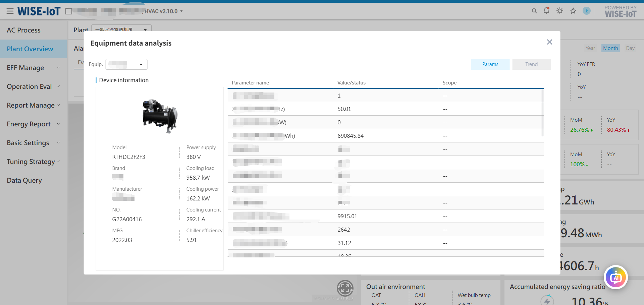Click the chiller equipment photo

pyautogui.click(x=160, y=116)
